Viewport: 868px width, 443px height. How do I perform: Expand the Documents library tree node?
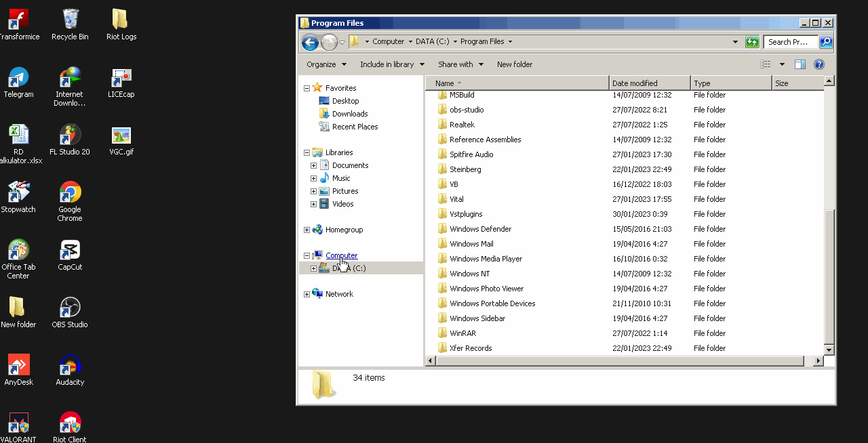(313, 165)
